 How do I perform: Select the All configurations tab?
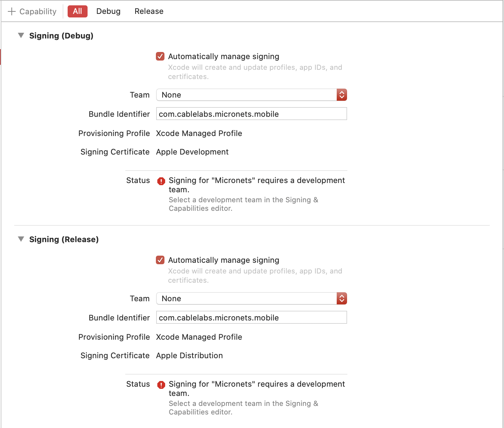pos(78,11)
